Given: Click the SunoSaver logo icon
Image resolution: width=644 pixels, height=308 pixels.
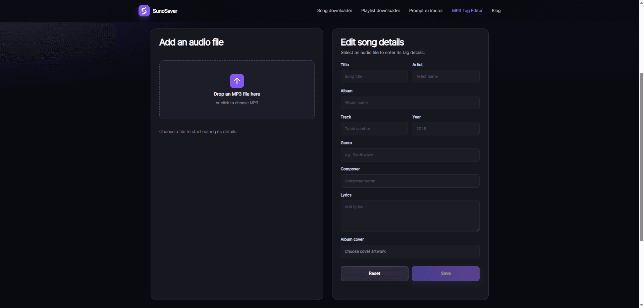Looking at the screenshot, I should (x=144, y=11).
